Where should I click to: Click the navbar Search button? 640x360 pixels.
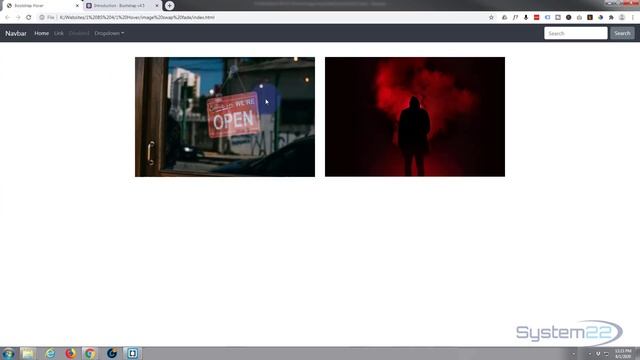point(622,33)
